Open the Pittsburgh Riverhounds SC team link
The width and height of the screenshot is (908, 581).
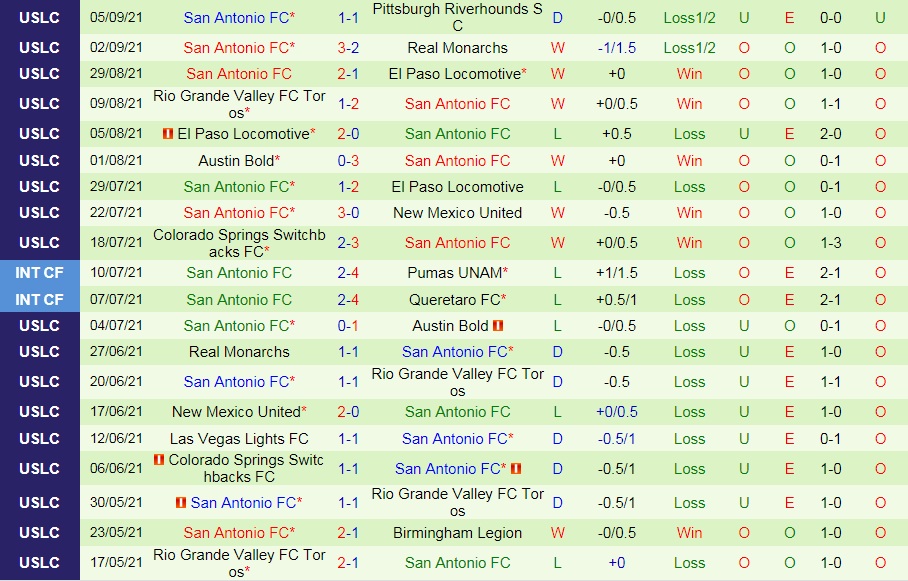457,17
